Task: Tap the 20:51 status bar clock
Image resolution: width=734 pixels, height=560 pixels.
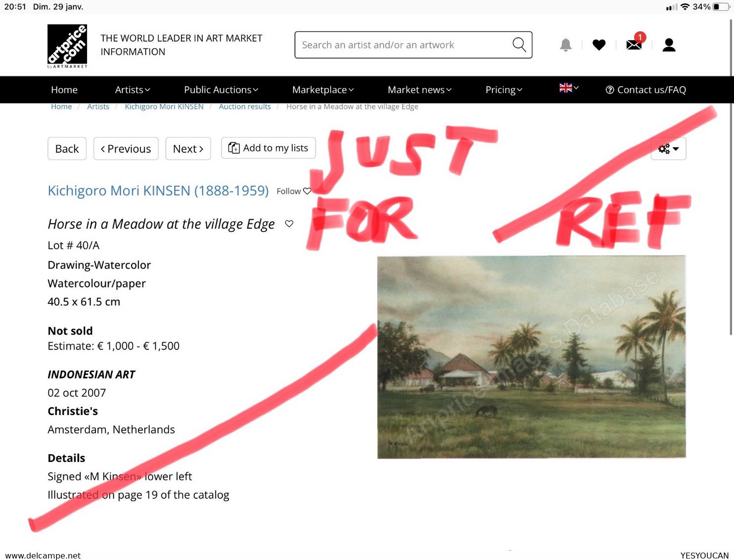Action: coord(15,7)
